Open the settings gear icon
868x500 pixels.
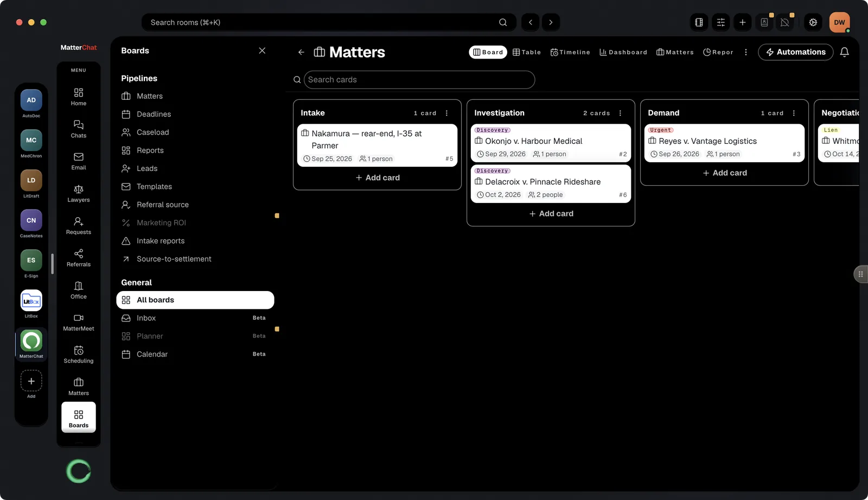tap(813, 22)
